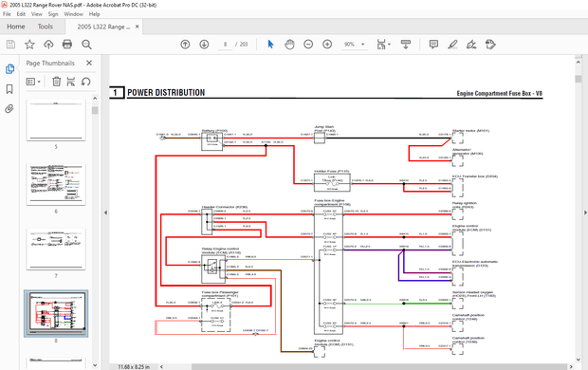
Task: Toggle the Page Thumbnails panel icon
Action: pos(9,69)
